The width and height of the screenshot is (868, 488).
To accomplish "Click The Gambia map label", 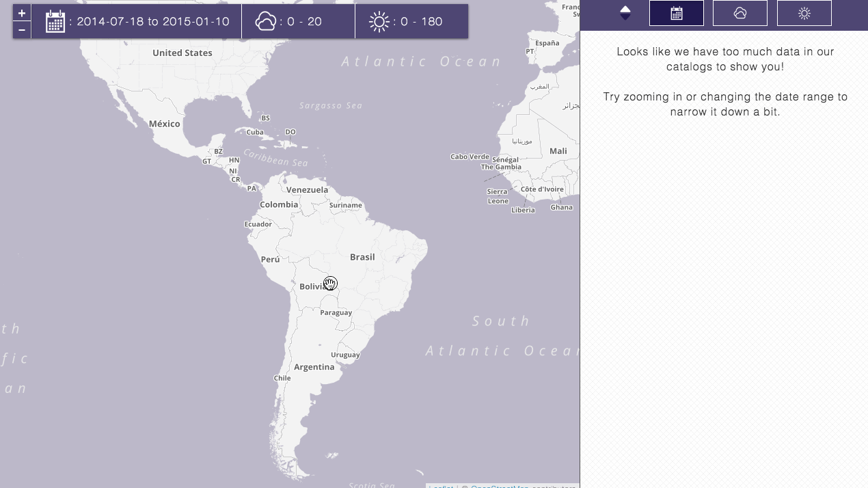I will 501,167.
